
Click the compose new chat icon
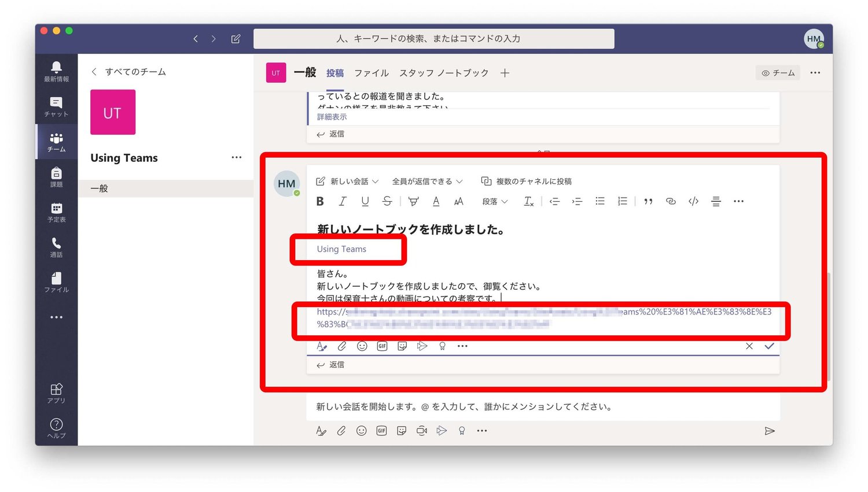[x=236, y=39]
